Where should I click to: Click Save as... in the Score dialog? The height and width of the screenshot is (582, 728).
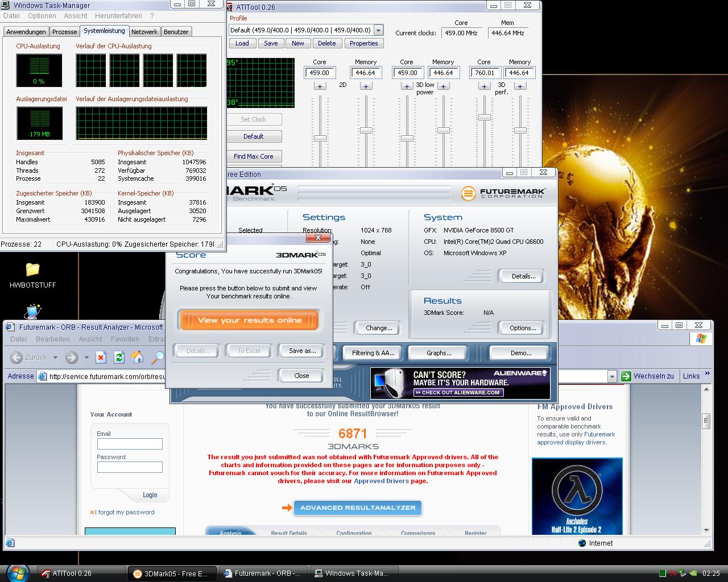[302, 351]
